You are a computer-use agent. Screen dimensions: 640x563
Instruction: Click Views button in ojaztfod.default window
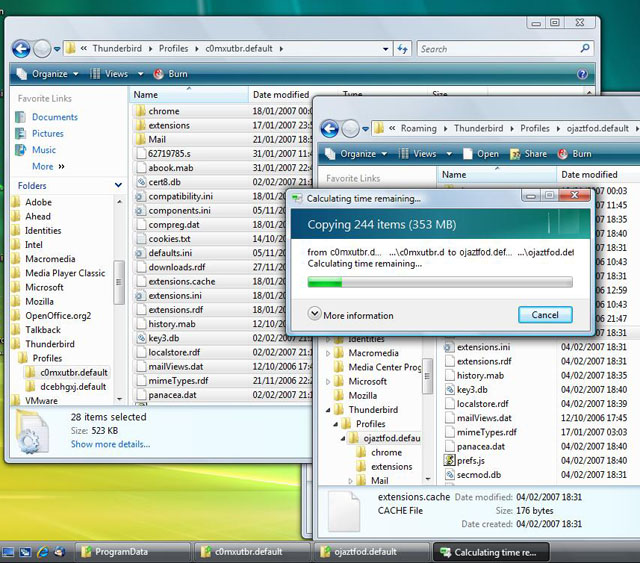(418, 154)
